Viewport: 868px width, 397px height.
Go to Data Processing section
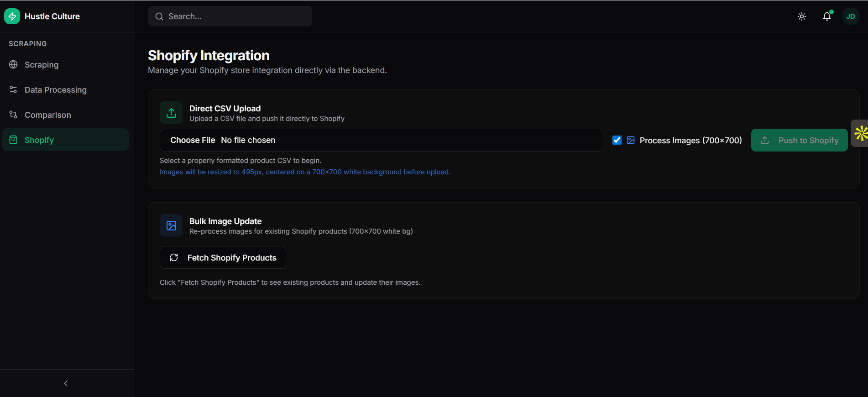tap(66, 89)
